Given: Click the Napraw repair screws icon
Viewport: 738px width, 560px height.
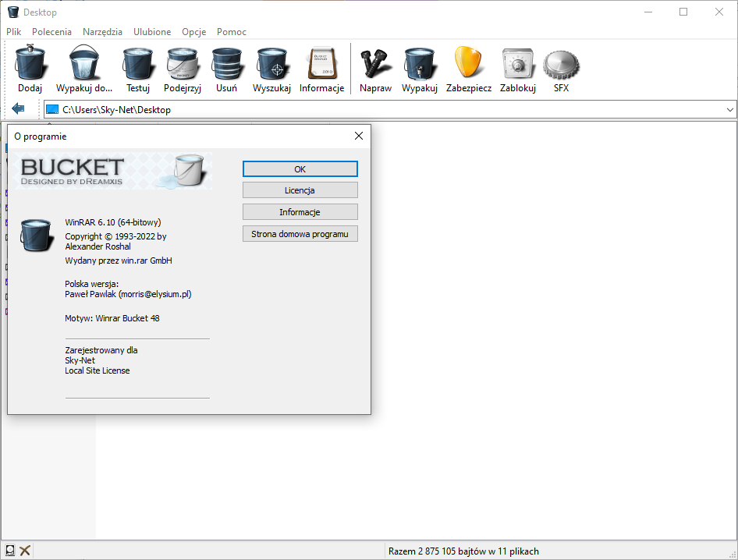Looking at the screenshot, I should tap(375, 63).
